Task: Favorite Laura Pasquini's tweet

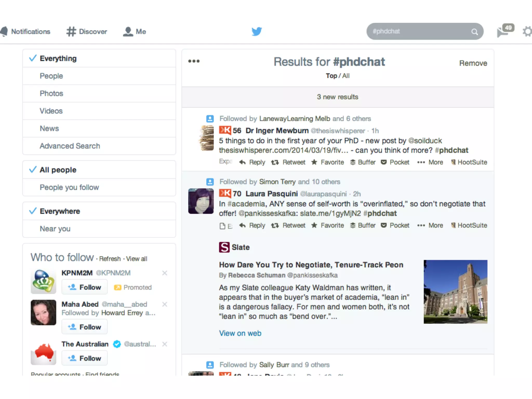Action: [327, 225]
